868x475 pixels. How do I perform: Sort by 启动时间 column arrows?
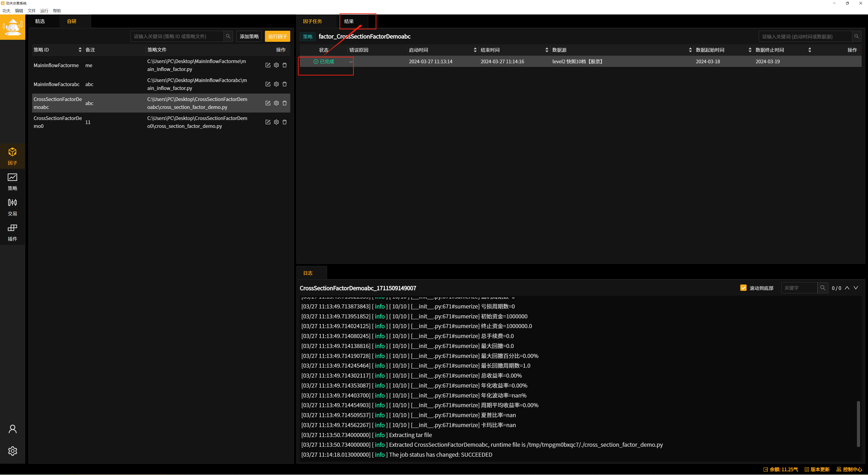coord(475,50)
